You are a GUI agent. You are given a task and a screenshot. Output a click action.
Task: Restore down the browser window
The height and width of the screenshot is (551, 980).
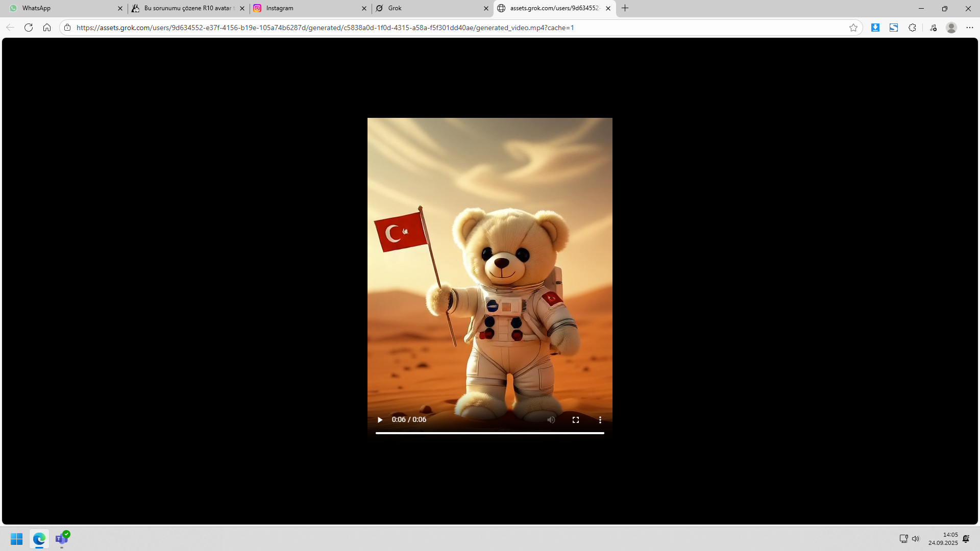point(945,8)
